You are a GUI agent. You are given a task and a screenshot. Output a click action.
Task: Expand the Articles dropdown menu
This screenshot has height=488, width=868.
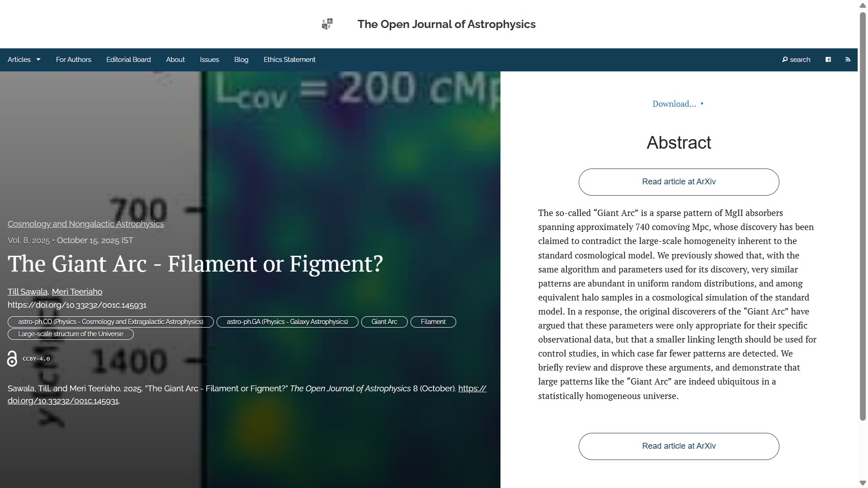(24, 60)
